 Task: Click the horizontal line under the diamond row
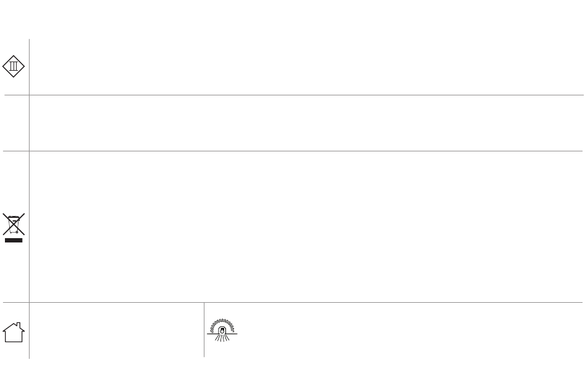coord(294,95)
